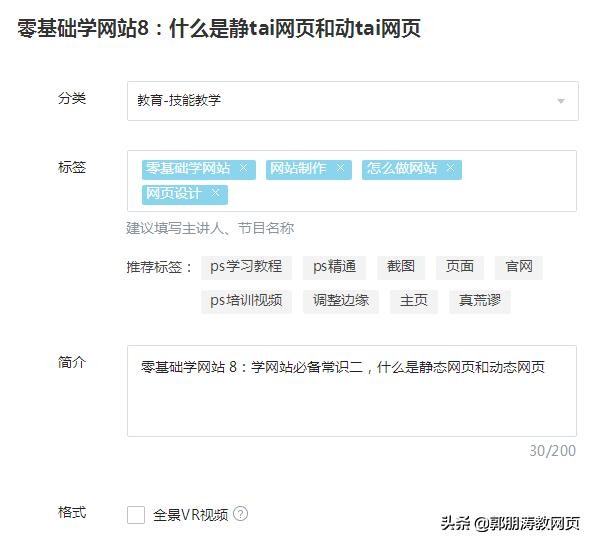The width and height of the screenshot is (593, 544).
Task: Open the 分类 category dropdown
Action: [352, 101]
